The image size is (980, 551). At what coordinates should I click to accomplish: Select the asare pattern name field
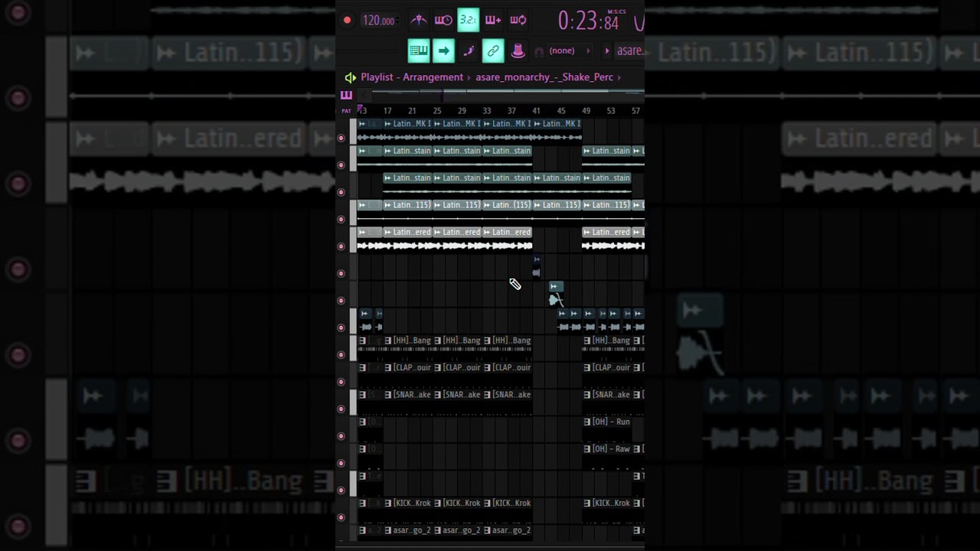(x=630, y=51)
